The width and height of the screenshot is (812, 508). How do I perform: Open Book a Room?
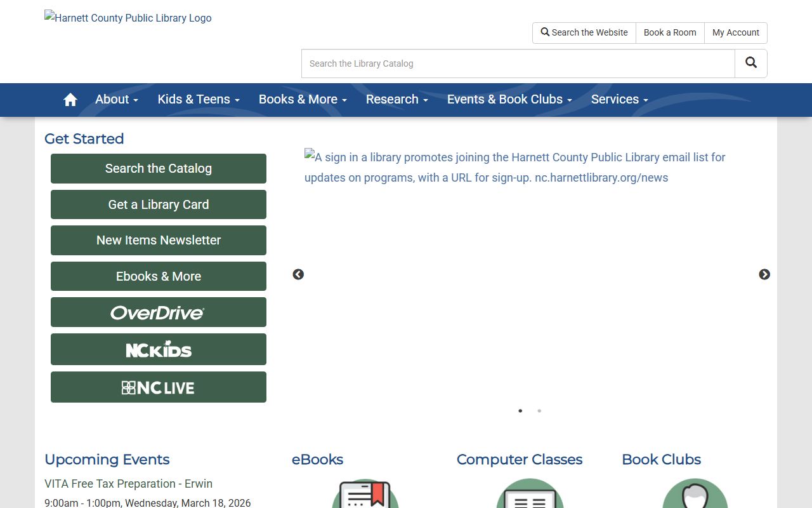click(670, 33)
